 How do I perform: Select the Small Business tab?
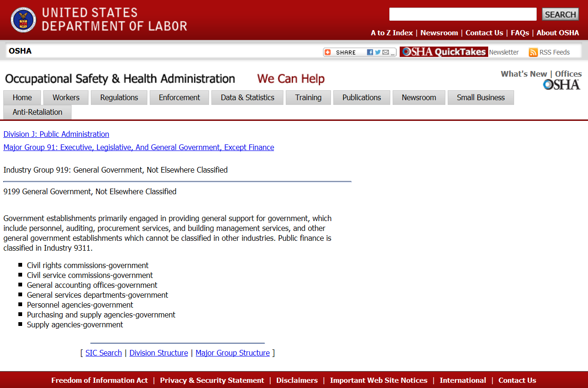[x=481, y=97]
